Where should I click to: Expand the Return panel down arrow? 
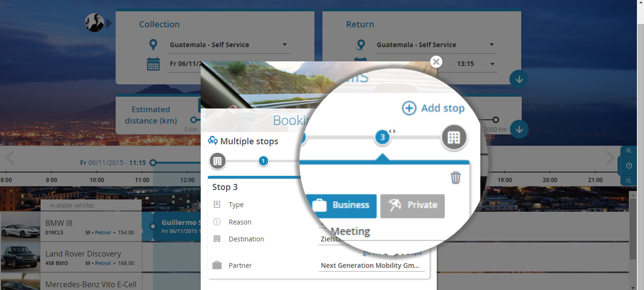(519, 79)
